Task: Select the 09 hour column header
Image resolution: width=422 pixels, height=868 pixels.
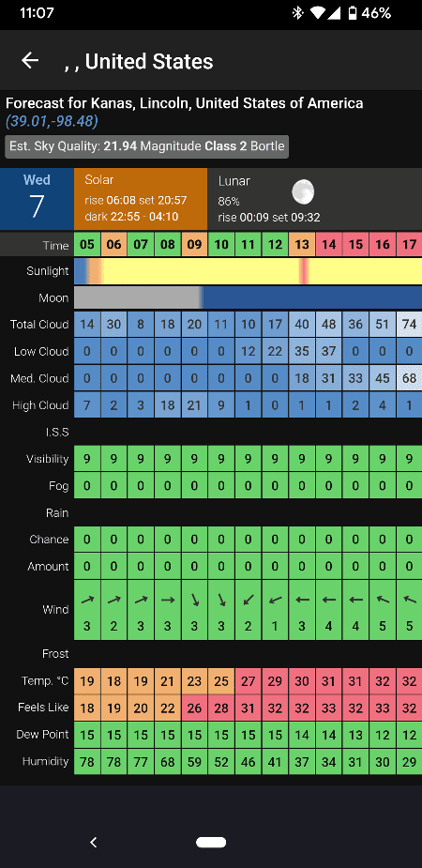Action: pyautogui.click(x=194, y=244)
